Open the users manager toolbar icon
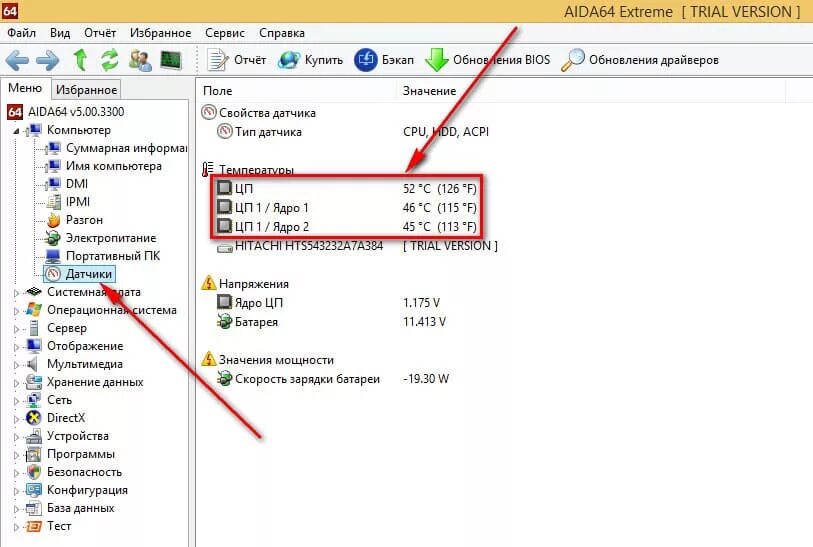 [x=140, y=60]
